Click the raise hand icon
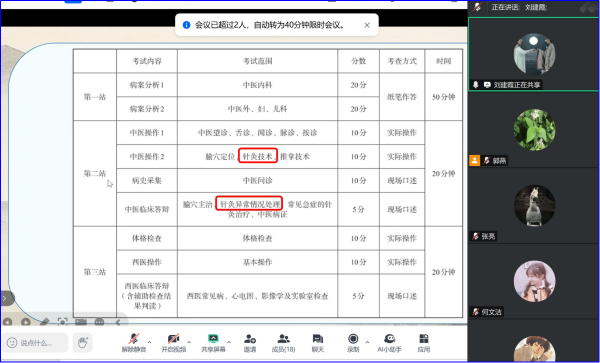This screenshot has height=363, width=600. point(83,342)
